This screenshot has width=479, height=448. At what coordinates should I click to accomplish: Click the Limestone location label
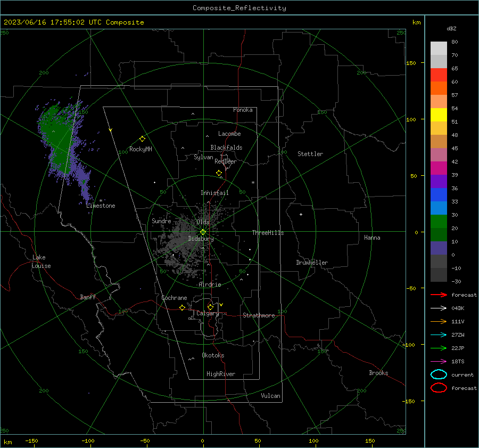click(x=101, y=206)
